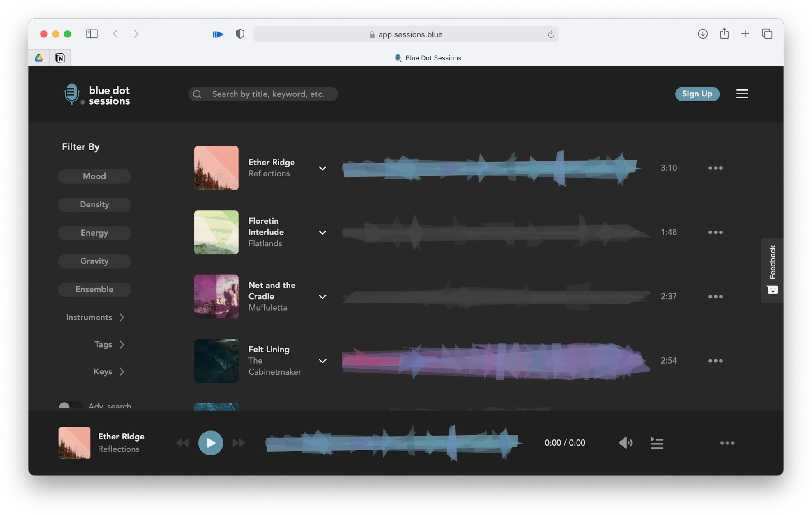Expand Felt Lining track details chevron
This screenshot has height=515, width=812.
(x=322, y=361)
